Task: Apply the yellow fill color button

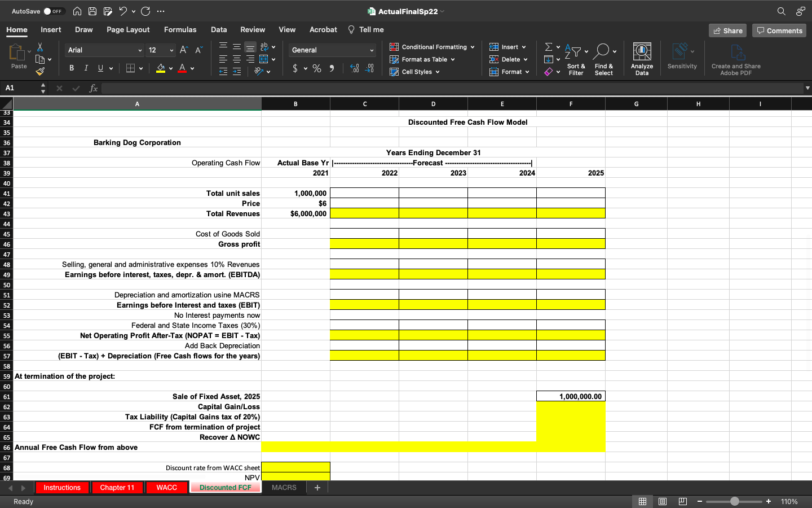Action: [161, 68]
